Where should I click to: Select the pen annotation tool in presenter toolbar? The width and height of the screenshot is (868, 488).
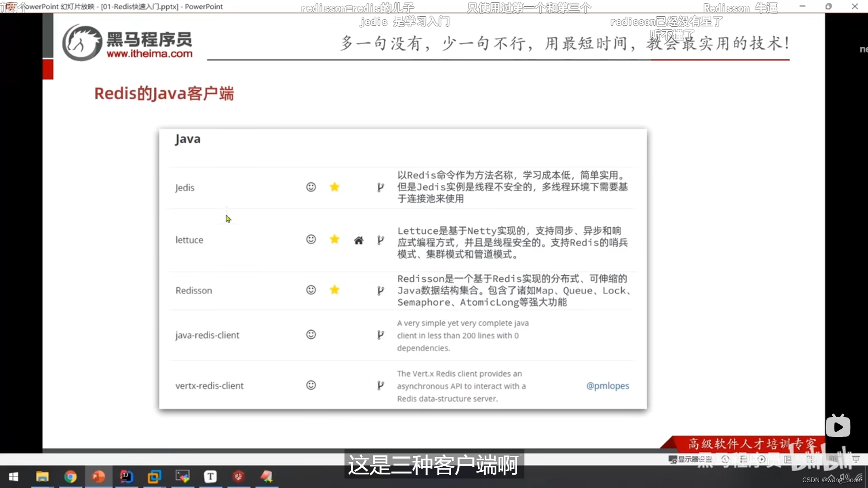[x=743, y=460]
